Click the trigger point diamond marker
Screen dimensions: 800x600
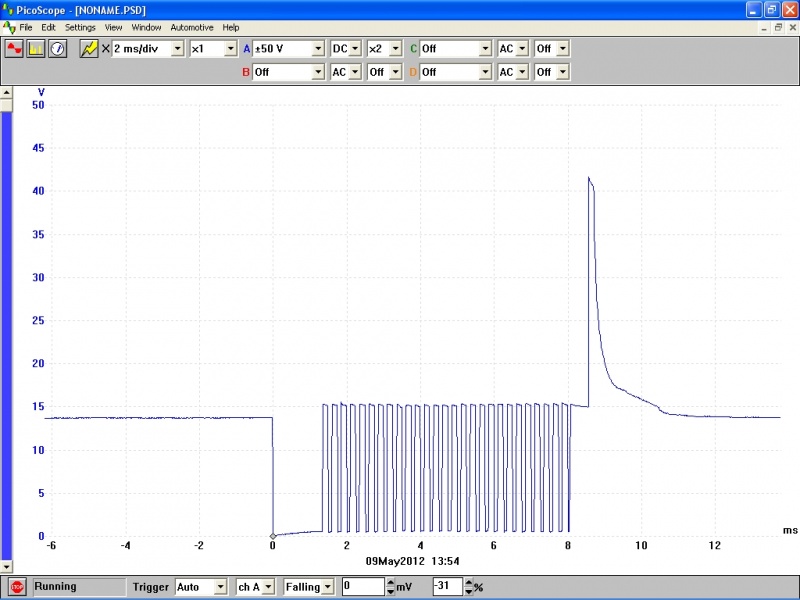tap(273, 536)
